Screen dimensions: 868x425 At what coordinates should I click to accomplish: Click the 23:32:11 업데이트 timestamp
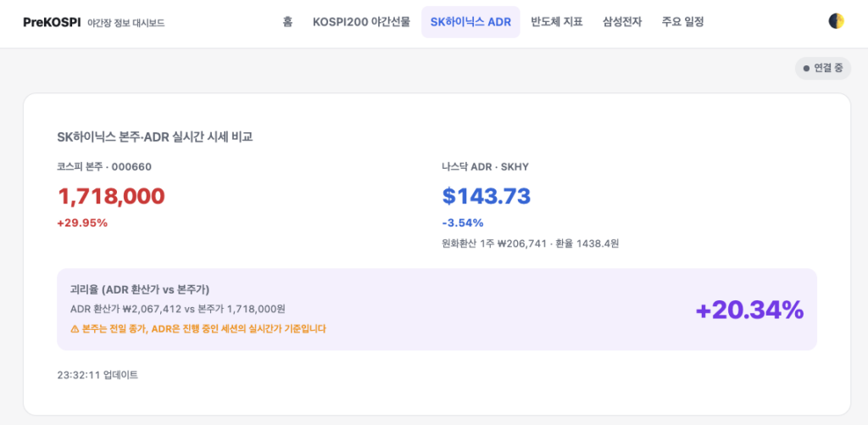(97, 375)
